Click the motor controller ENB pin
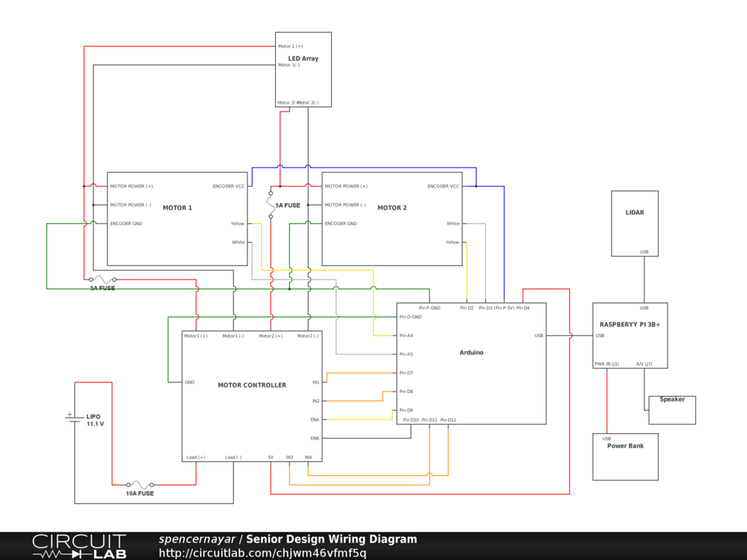The height and width of the screenshot is (560, 747). pos(315,438)
